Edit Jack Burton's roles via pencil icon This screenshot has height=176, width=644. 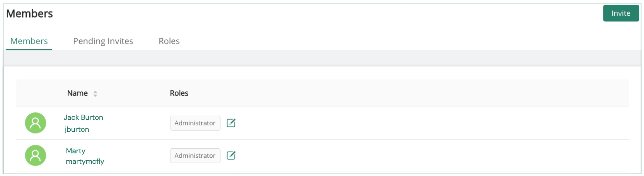(231, 123)
